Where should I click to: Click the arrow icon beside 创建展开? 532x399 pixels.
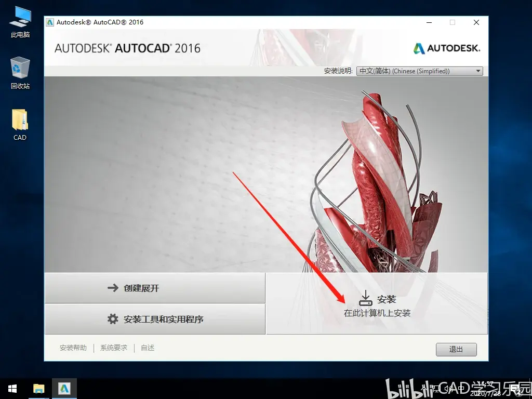point(113,288)
